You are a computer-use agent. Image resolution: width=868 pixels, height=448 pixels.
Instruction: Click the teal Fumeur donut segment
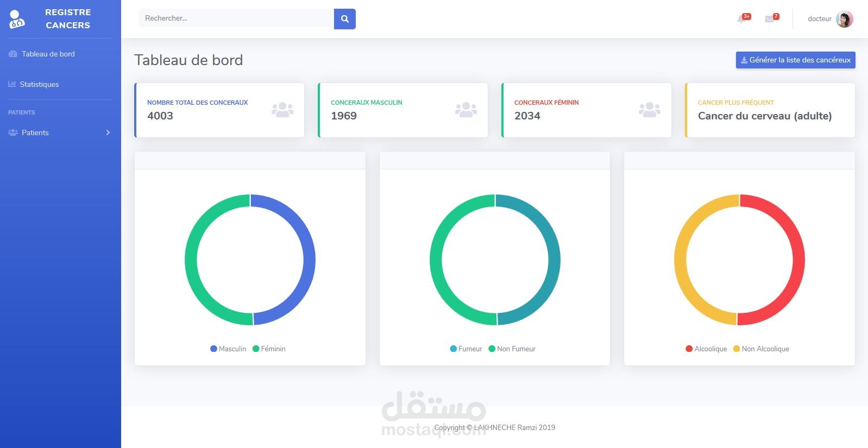[554, 260]
